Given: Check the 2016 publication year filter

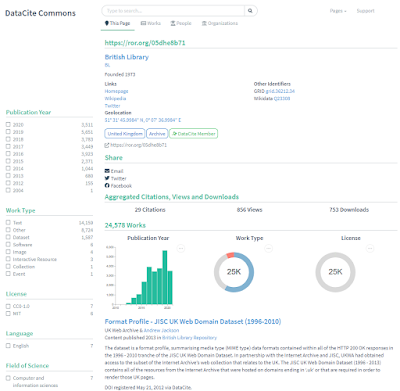Looking at the screenshot, I should coord(8,154).
